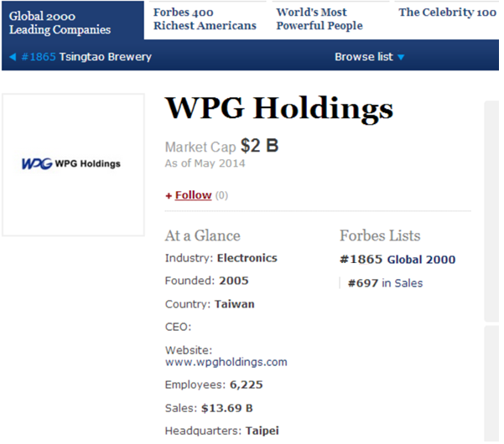Screen dimensions: 504x444
Task: Go to The Celebrity 100 tab
Action: pos(447,13)
